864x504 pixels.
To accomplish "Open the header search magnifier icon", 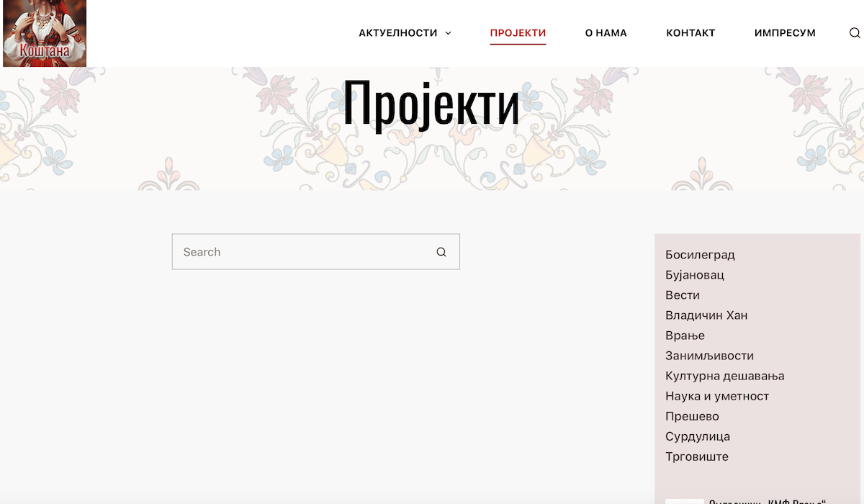I will [855, 33].
